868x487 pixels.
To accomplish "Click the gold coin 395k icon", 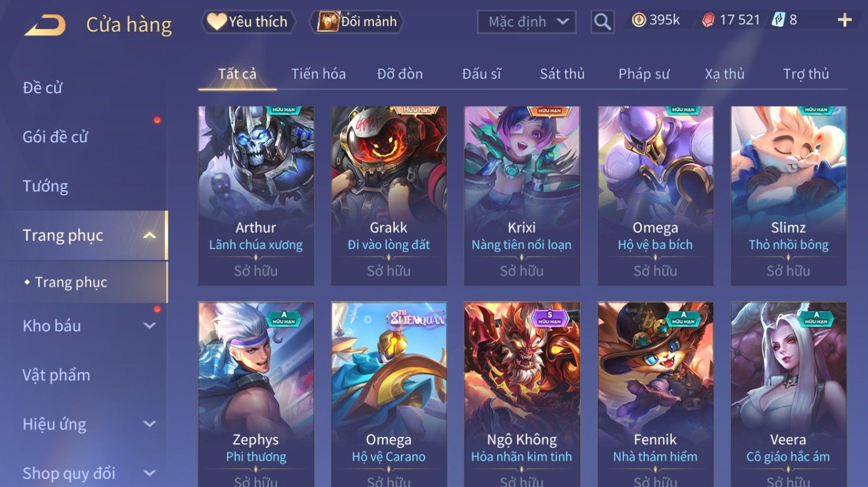I will pyautogui.click(x=638, y=20).
